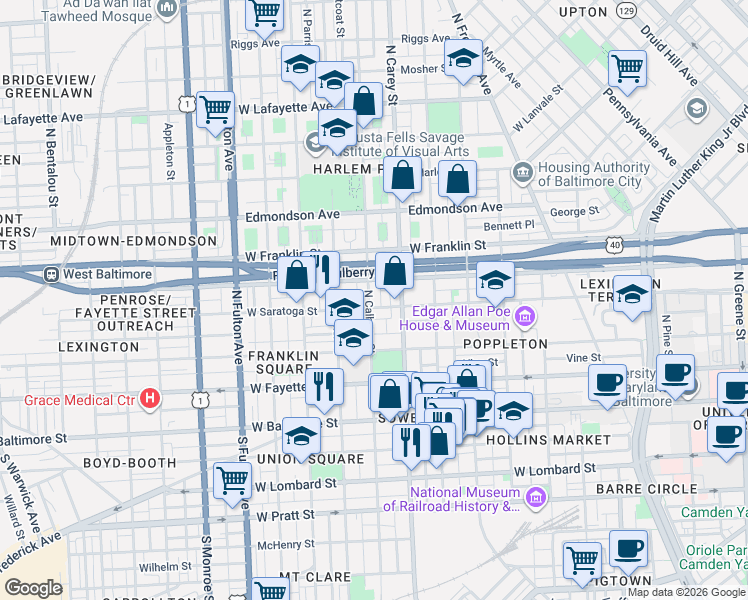Click the BOYD-BOOTH neighborhood label

[130, 463]
